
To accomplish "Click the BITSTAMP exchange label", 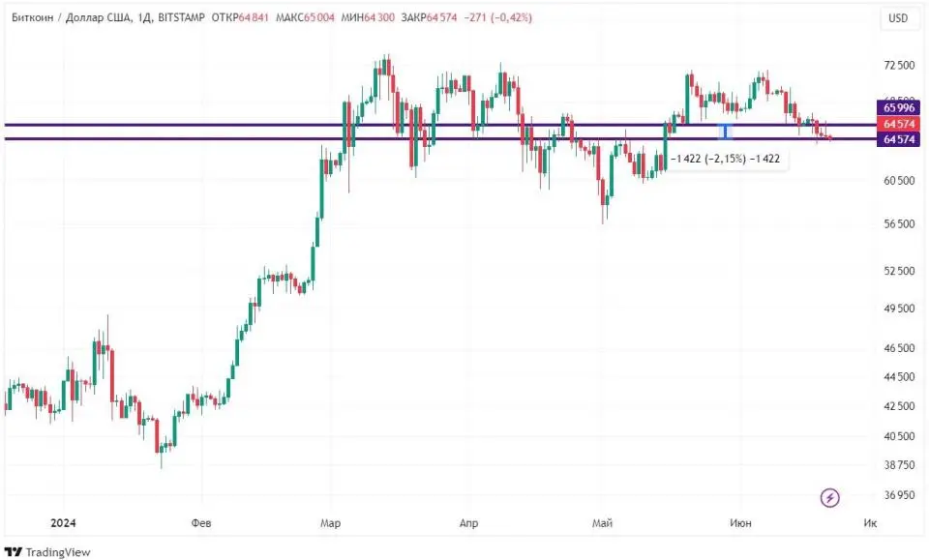I will 182,17.
